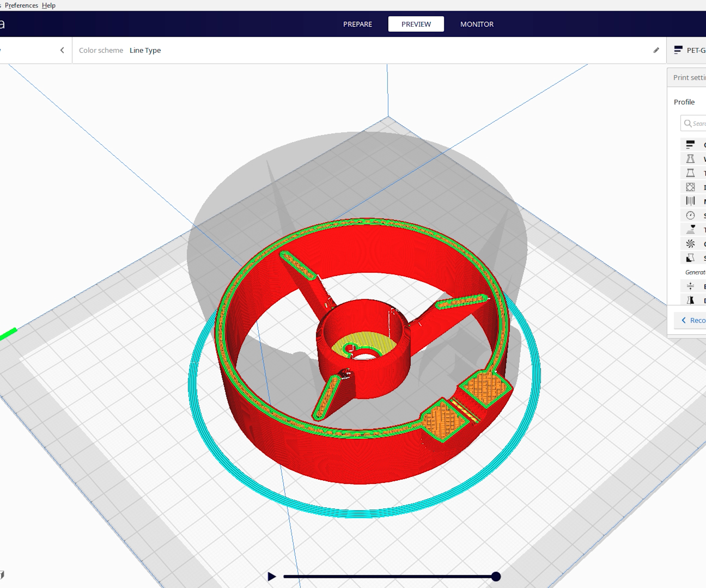Open the Help menu
This screenshot has width=706, height=588.
coord(48,5)
